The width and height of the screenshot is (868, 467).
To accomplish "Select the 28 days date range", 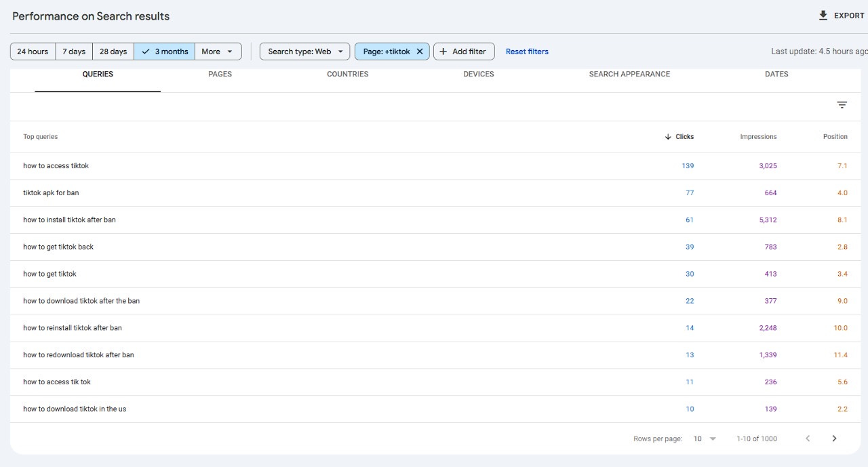I will tap(113, 52).
